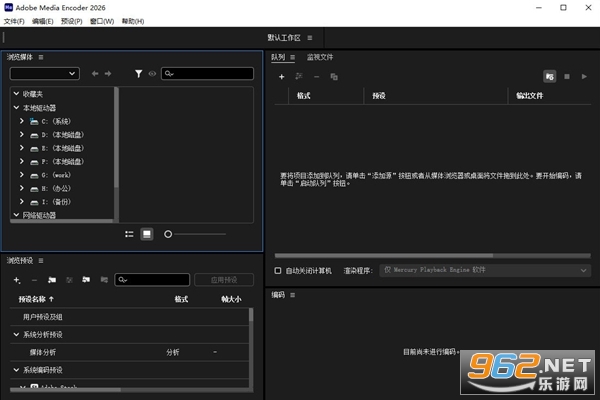600x400 pixels.
Task: Open the 浏览媒体 panel menu icon
Action: coord(41,57)
